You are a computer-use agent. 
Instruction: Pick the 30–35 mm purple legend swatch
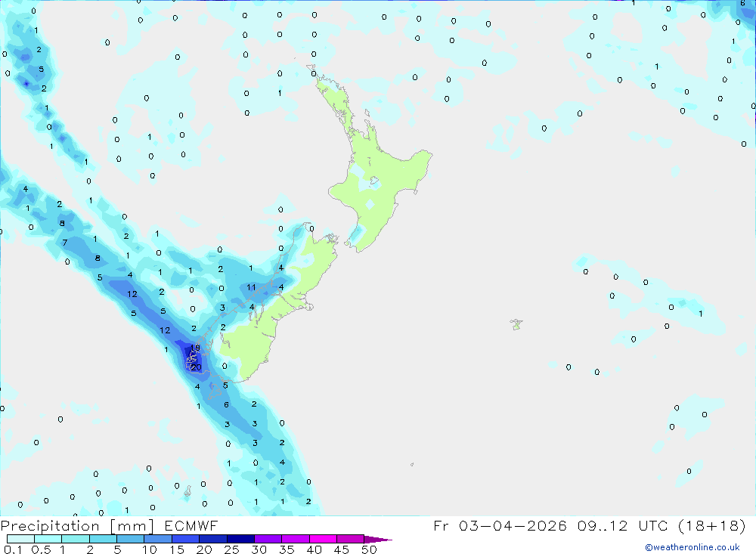(x=268, y=539)
